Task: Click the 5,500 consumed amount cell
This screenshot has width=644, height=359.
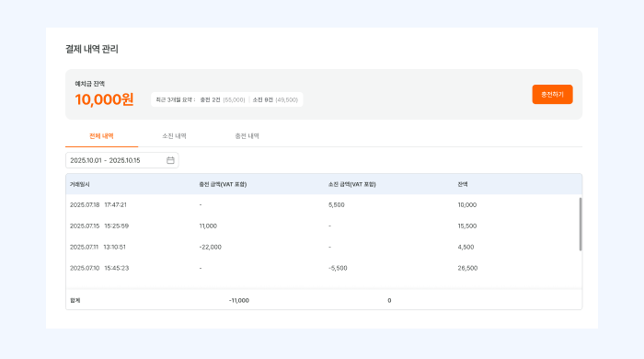Action: [337, 205]
